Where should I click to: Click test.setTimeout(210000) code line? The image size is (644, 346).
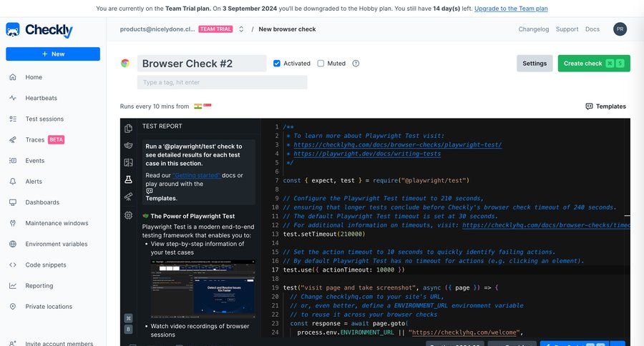click(x=324, y=234)
